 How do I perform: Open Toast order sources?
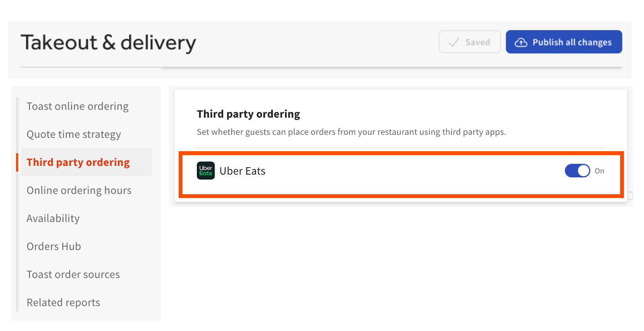click(x=73, y=274)
